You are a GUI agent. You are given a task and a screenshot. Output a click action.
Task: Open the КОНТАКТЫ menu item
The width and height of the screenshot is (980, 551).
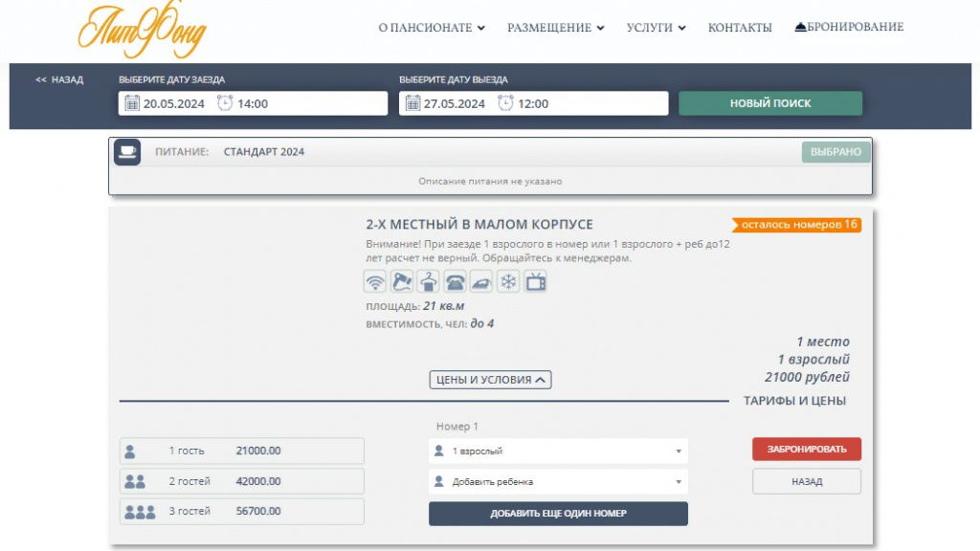[x=739, y=28]
